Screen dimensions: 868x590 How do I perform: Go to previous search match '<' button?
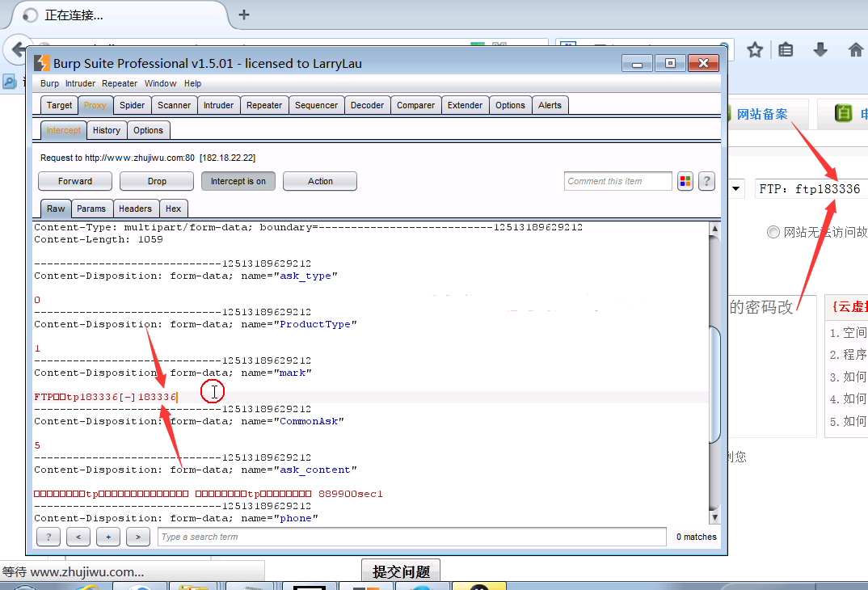(x=78, y=537)
